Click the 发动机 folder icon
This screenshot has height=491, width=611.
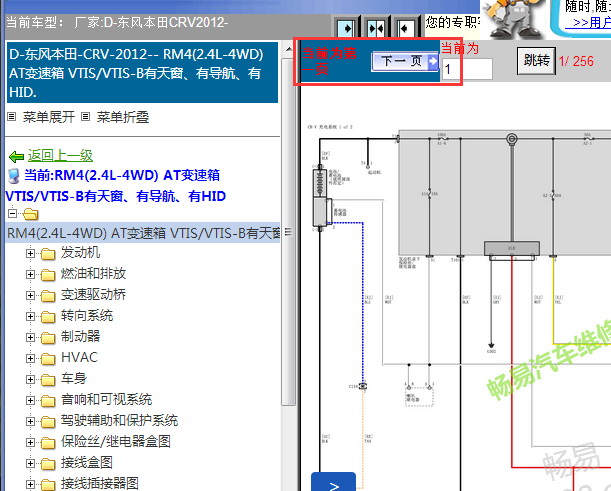48,254
